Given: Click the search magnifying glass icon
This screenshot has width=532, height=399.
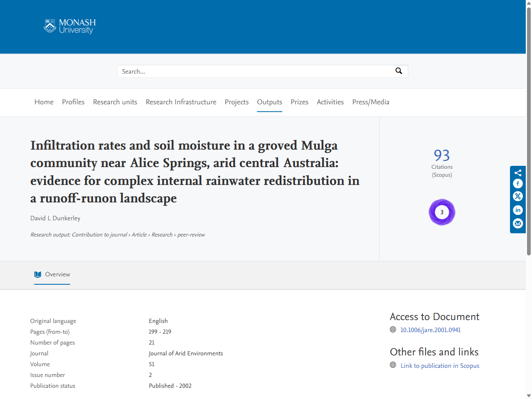Looking at the screenshot, I should pyautogui.click(x=399, y=71).
